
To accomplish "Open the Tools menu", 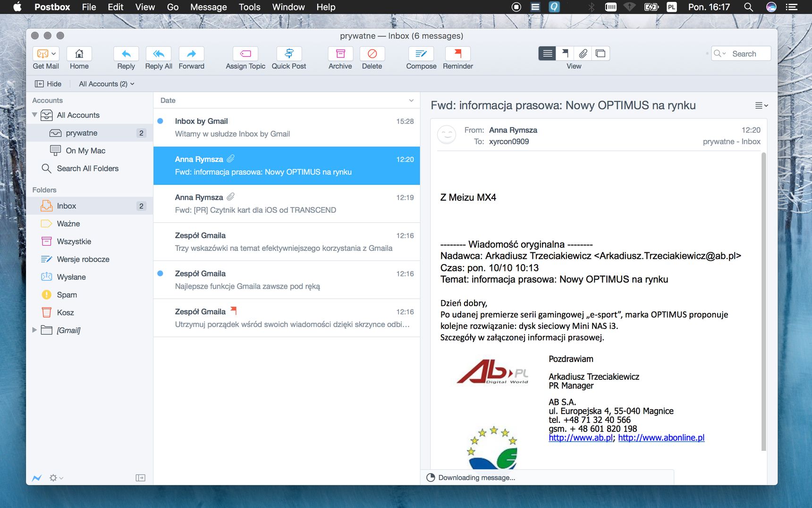I will (249, 7).
